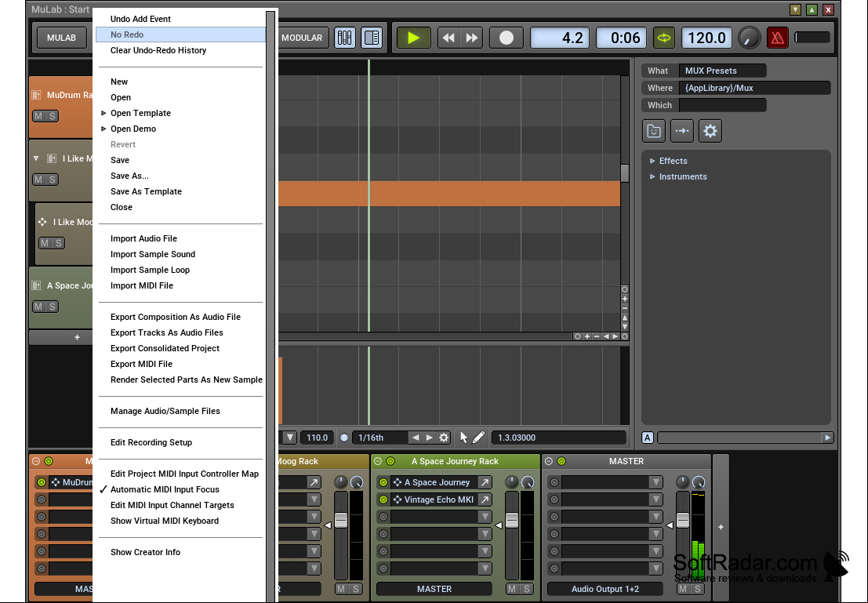
Task: Open first empty MASTER rack slot dropdown
Action: tap(656, 483)
